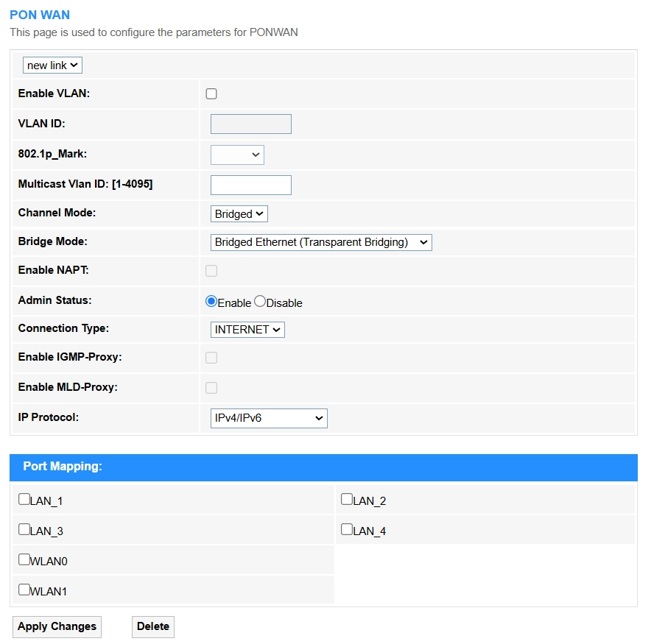The height and width of the screenshot is (644, 651).
Task: Tick the WLAN0 checkbox
Action: click(x=24, y=560)
